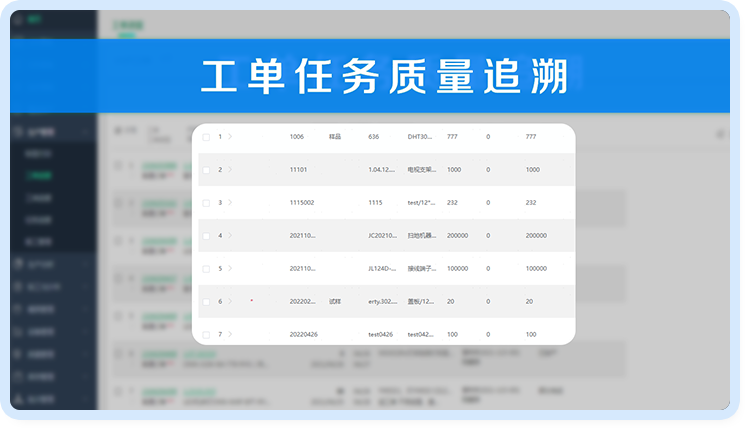Viewport: 745px width, 428px height.
Task: Mark the checkbox for row 7
Action: pyautogui.click(x=206, y=334)
